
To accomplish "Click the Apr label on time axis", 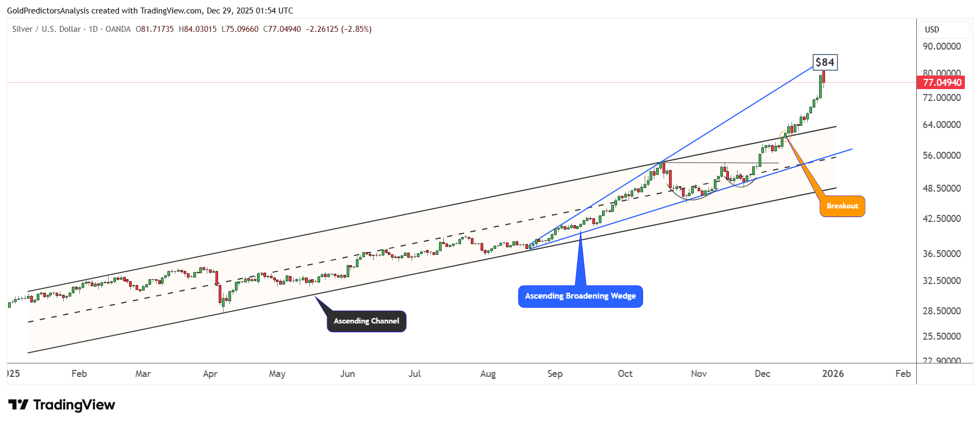I will coord(210,373).
